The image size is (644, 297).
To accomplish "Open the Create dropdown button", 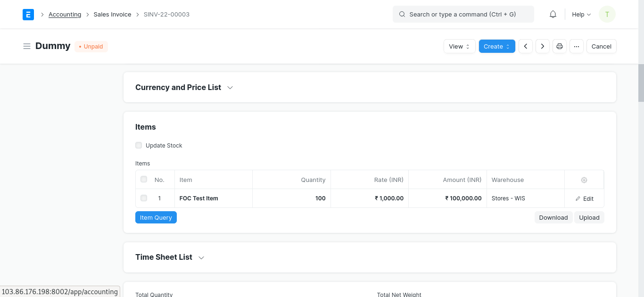I will point(497,46).
